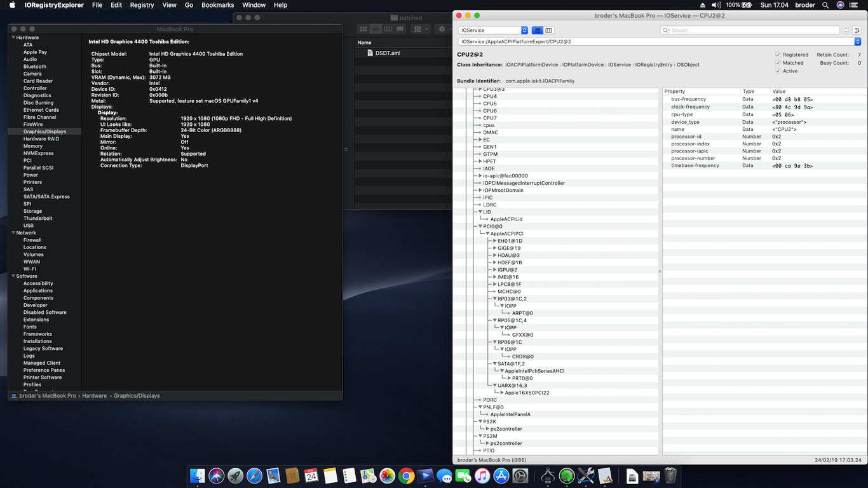868x488 pixels.
Task: Open Launchpad rocket icon in dock
Action: pyautogui.click(x=236, y=475)
